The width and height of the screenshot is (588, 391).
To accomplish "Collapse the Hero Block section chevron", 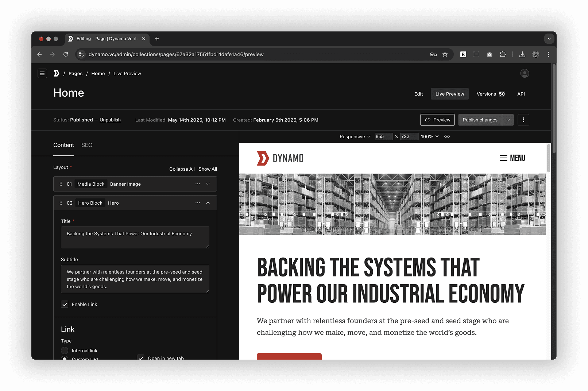I will (208, 203).
